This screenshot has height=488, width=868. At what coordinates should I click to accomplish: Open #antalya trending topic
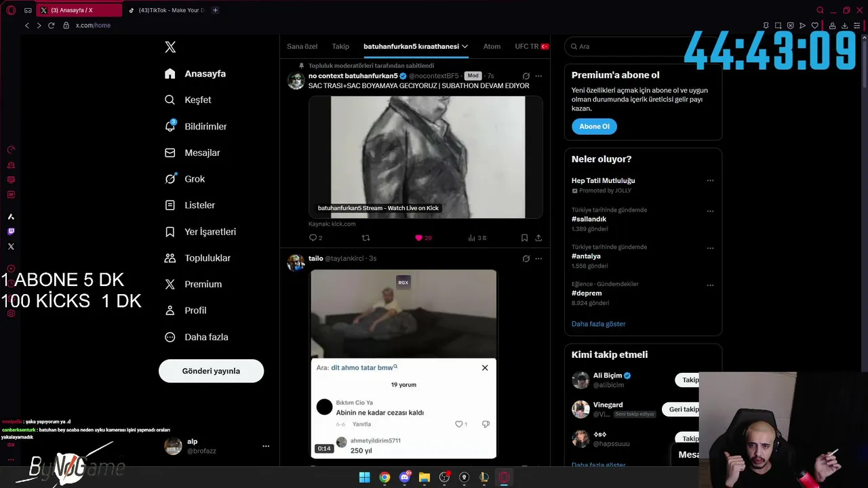point(586,256)
